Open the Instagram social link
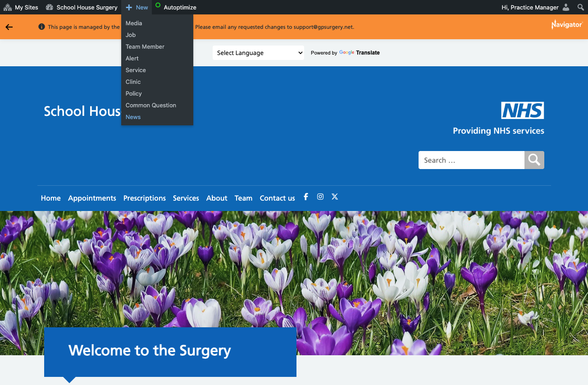The image size is (588, 385). [320, 197]
